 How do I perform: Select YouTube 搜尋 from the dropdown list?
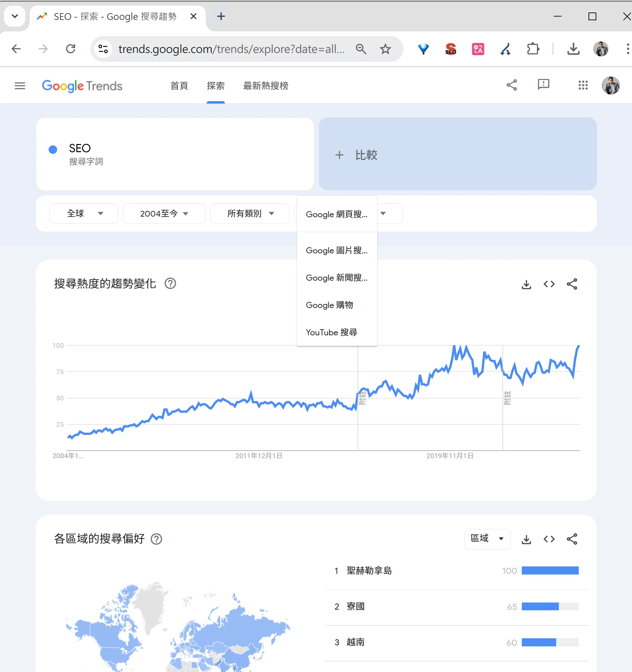click(331, 332)
